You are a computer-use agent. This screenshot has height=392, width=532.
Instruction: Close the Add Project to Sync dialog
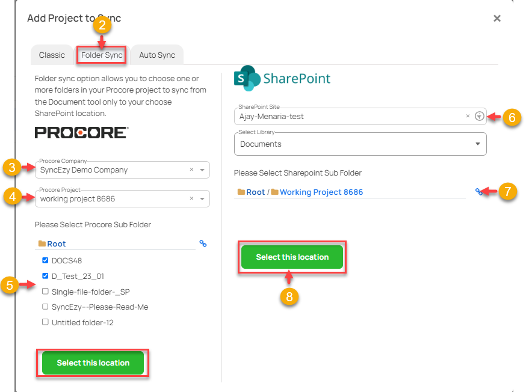point(497,18)
